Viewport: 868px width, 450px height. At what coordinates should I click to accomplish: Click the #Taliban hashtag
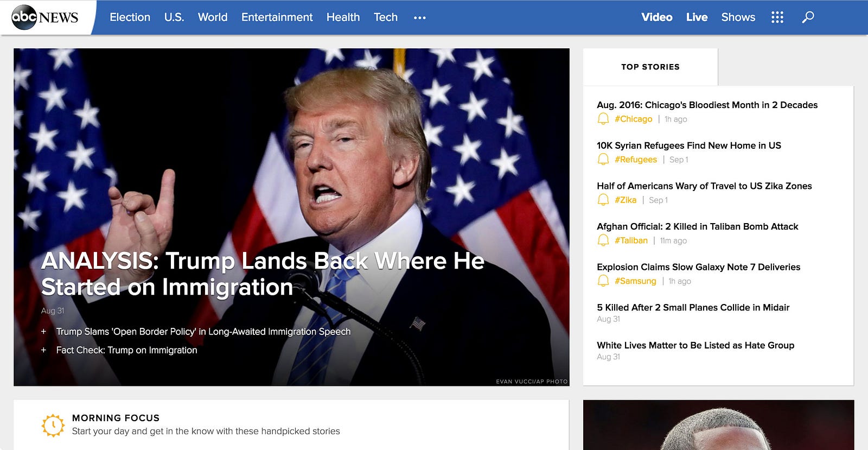[631, 240]
